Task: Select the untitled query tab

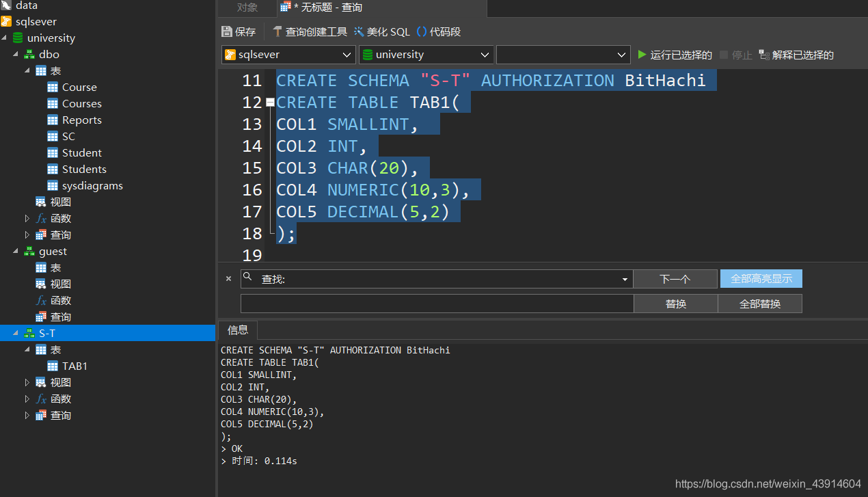Action: 321,8
